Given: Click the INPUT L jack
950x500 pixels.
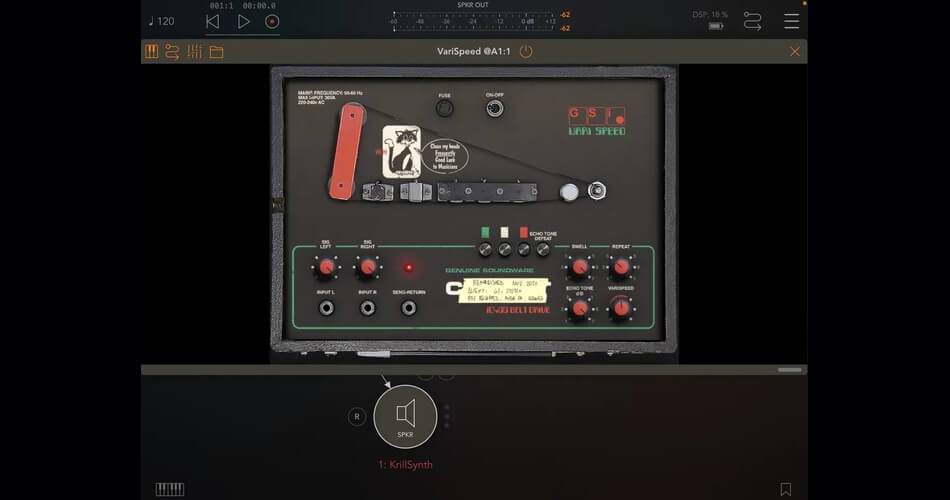Looking at the screenshot, I should pyautogui.click(x=326, y=308).
